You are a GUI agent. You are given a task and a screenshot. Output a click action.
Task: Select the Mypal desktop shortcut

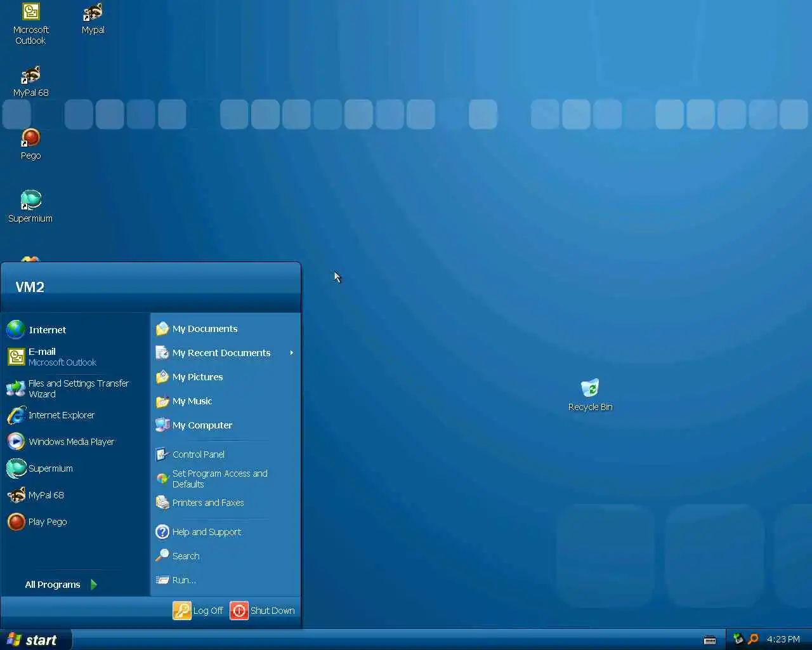(93, 19)
